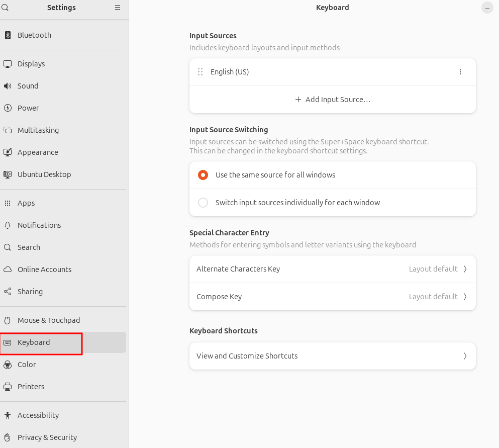The height and width of the screenshot is (448, 499).
Task: Go to the Displays settings page
Action: pos(31,64)
